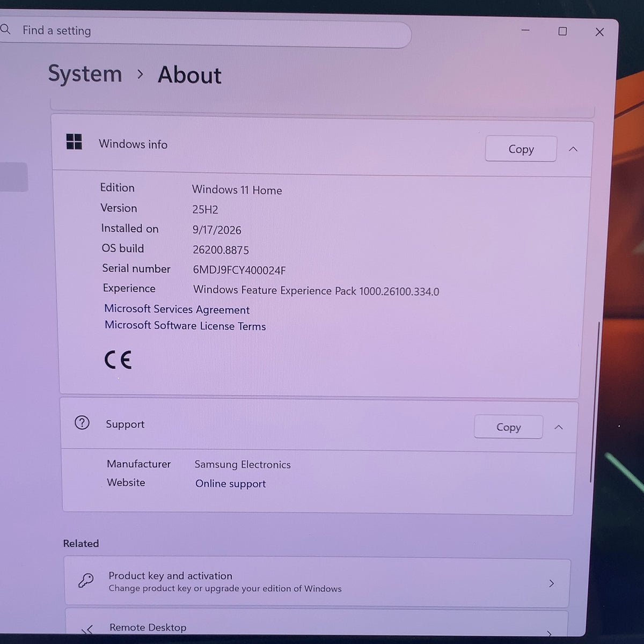Click the product key icon
The height and width of the screenshot is (644, 644).
point(86,580)
